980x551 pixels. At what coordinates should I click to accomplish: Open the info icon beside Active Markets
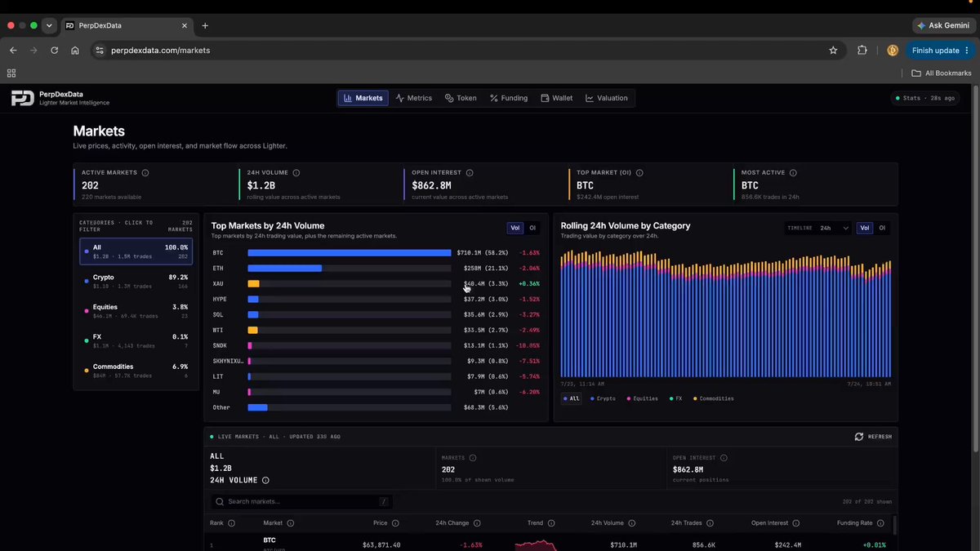(x=145, y=173)
